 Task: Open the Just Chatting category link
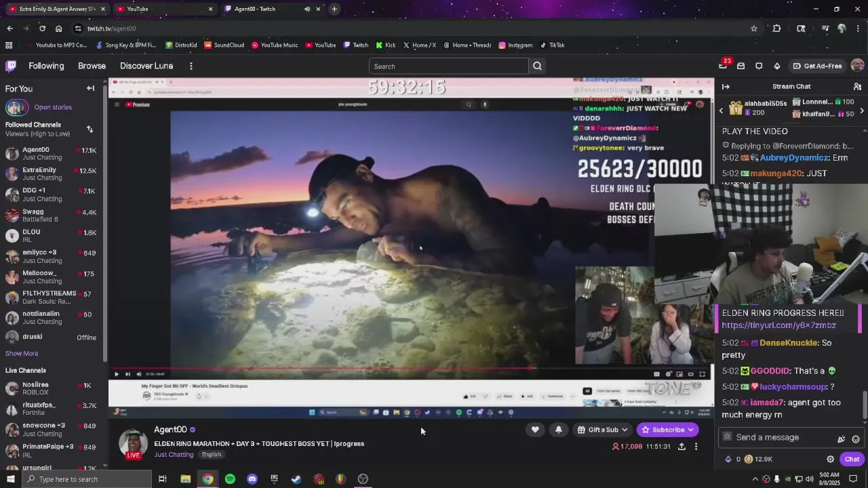(174, 454)
